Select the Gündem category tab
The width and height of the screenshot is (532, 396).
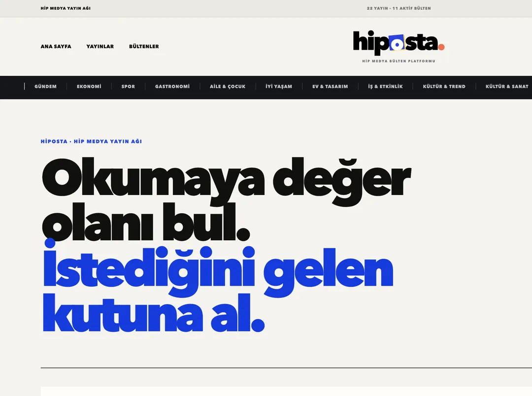click(x=45, y=87)
